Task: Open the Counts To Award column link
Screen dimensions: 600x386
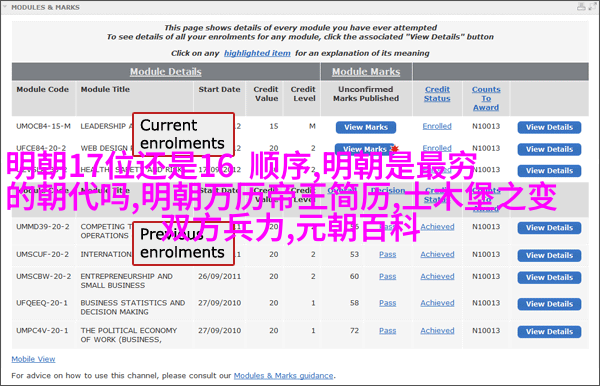Action: [486, 98]
